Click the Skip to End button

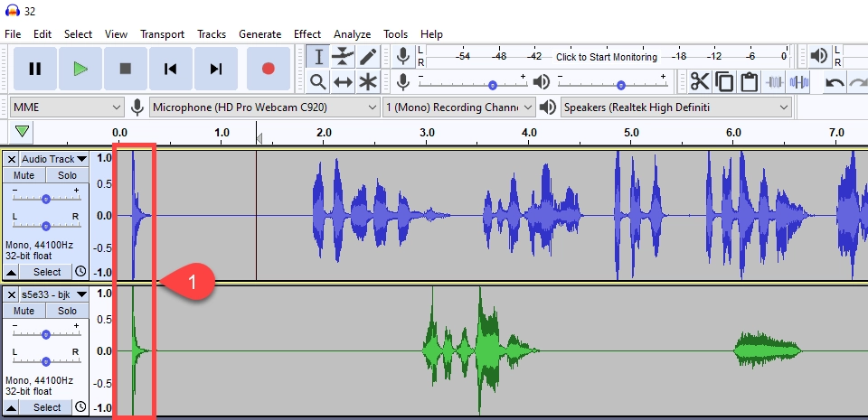[x=216, y=69]
